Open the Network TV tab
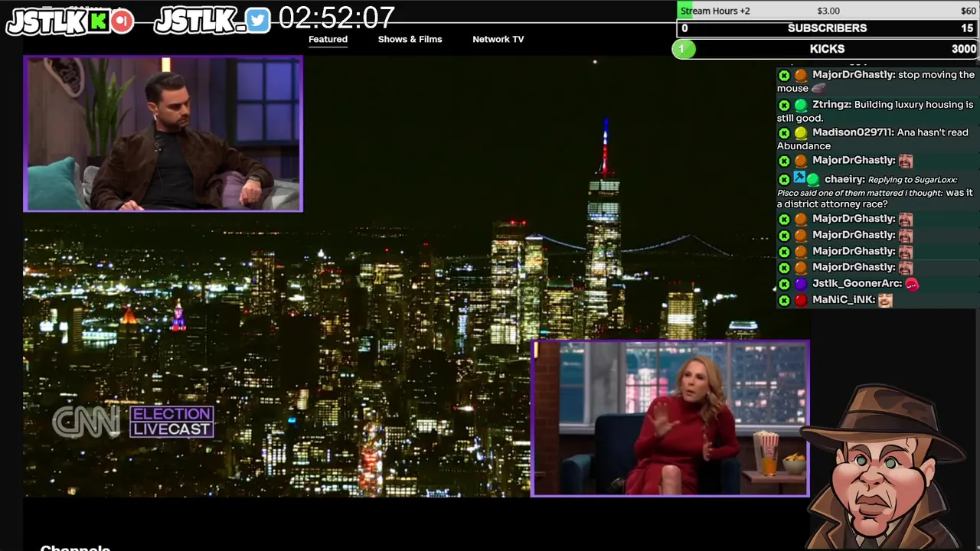The width and height of the screenshot is (980, 551). click(x=498, y=39)
